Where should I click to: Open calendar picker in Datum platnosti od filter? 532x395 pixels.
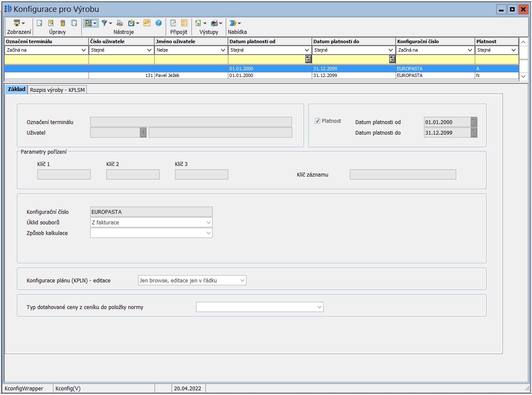click(308, 59)
